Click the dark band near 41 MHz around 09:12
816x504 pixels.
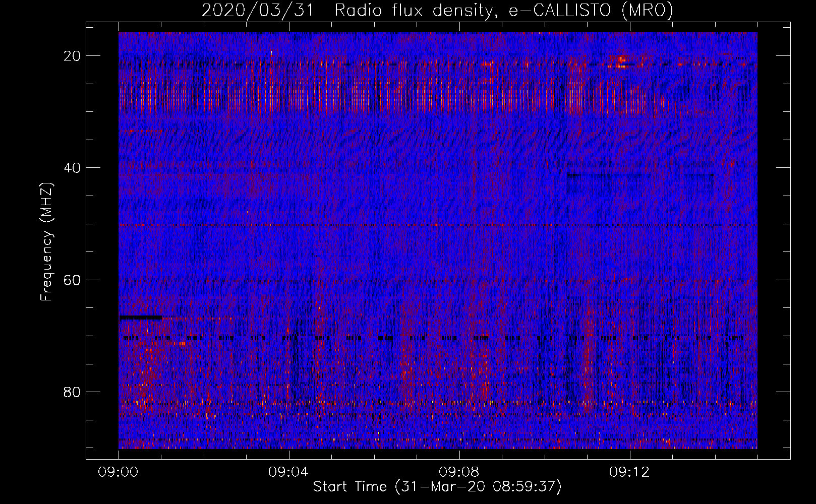(x=640, y=175)
